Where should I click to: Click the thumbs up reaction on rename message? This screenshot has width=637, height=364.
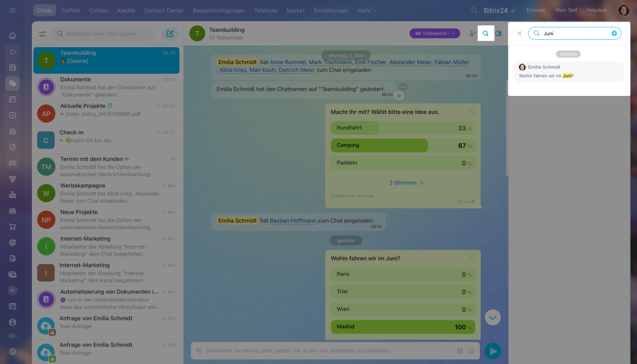(x=399, y=95)
